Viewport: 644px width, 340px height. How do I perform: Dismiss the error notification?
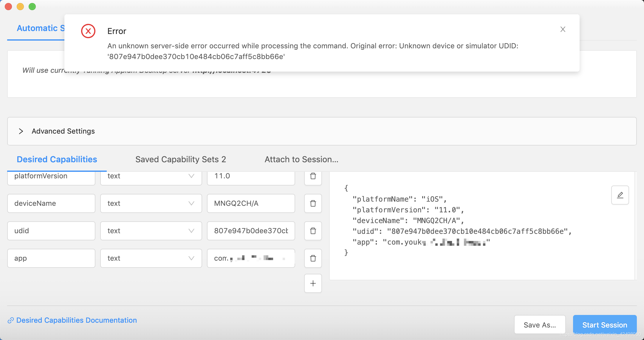click(563, 29)
